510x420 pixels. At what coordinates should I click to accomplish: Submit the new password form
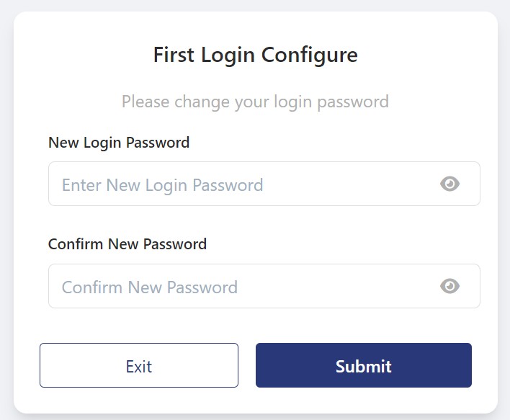363,366
